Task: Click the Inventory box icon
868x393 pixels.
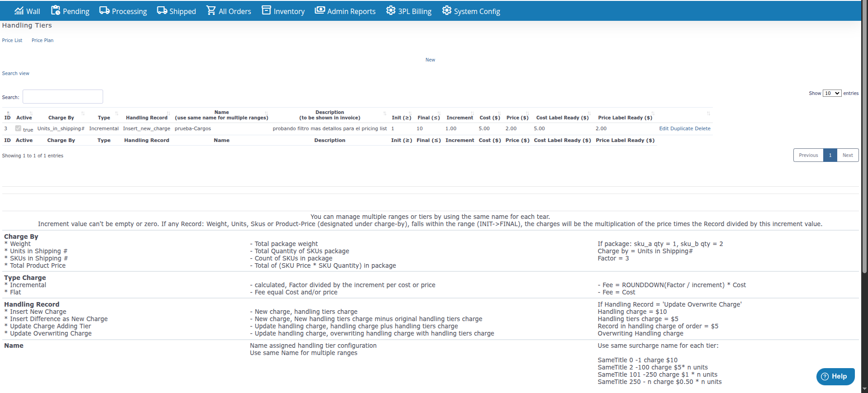Action: [x=266, y=10]
